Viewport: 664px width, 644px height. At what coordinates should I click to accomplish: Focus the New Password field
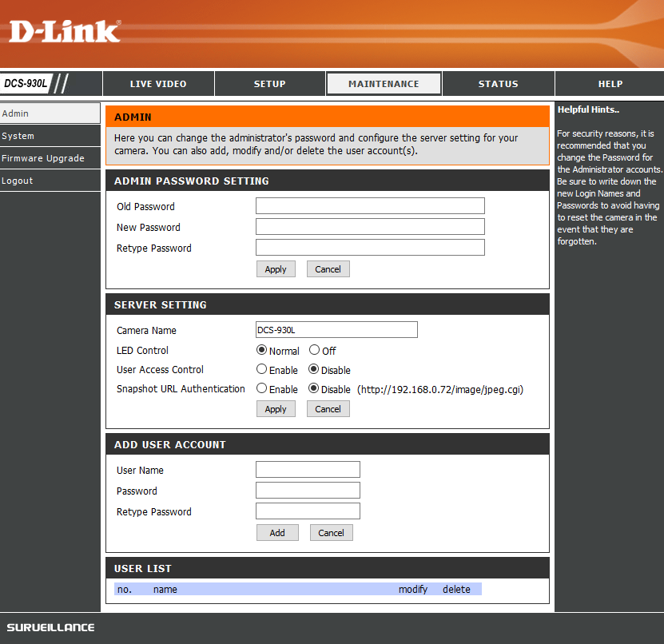click(x=370, y=227)
